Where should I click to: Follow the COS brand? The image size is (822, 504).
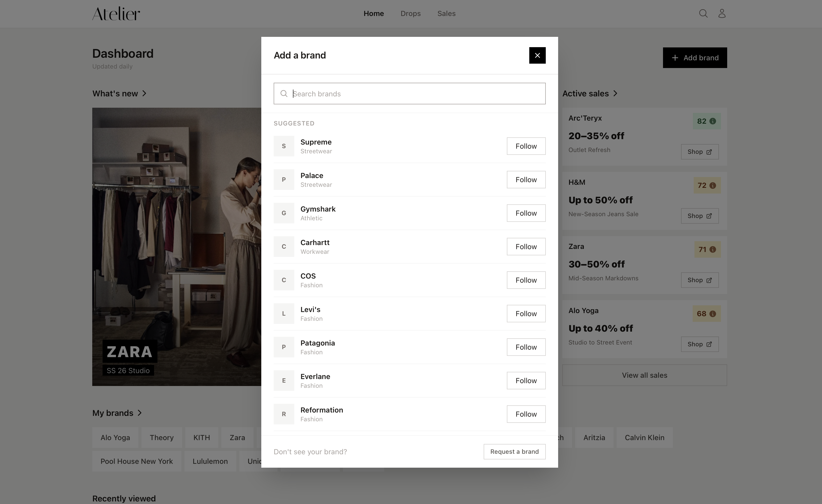pyautogui.click(x=526, y=280)
